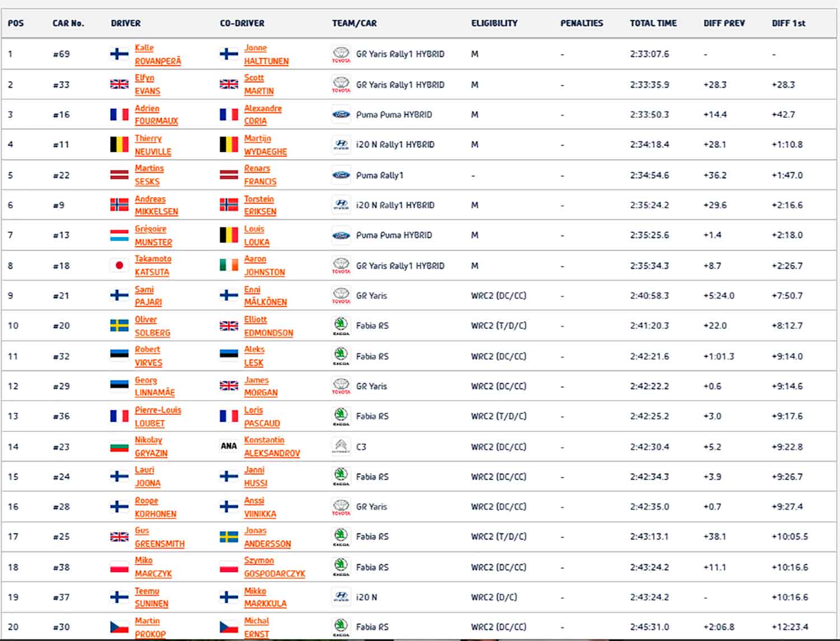The width and height of the screenshot is (840, 641).
Task: Click the ELIGIBILITY column header
Action: point(494,23)
